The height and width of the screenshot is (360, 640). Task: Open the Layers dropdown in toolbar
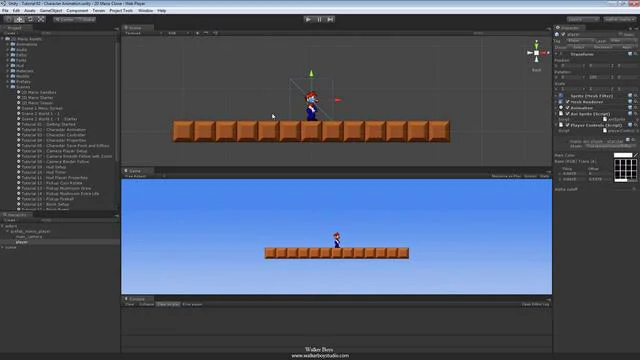582,19
